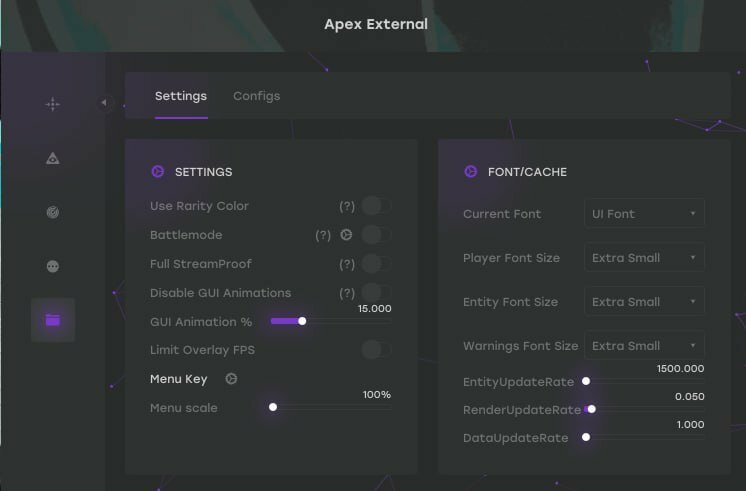This screenshot has height=491, width=746.
Task: Click the GUI Animation % slider handle
Action: point(302,321)
